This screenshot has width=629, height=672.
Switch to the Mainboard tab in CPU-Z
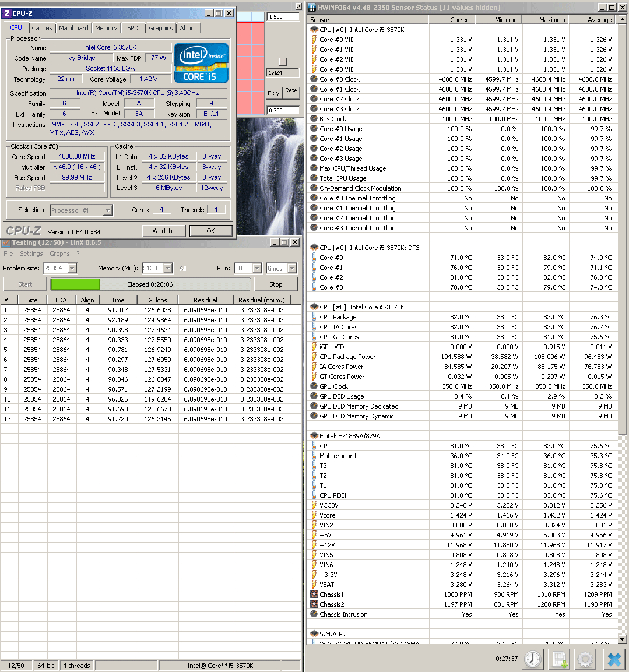[x=73, y=28]
